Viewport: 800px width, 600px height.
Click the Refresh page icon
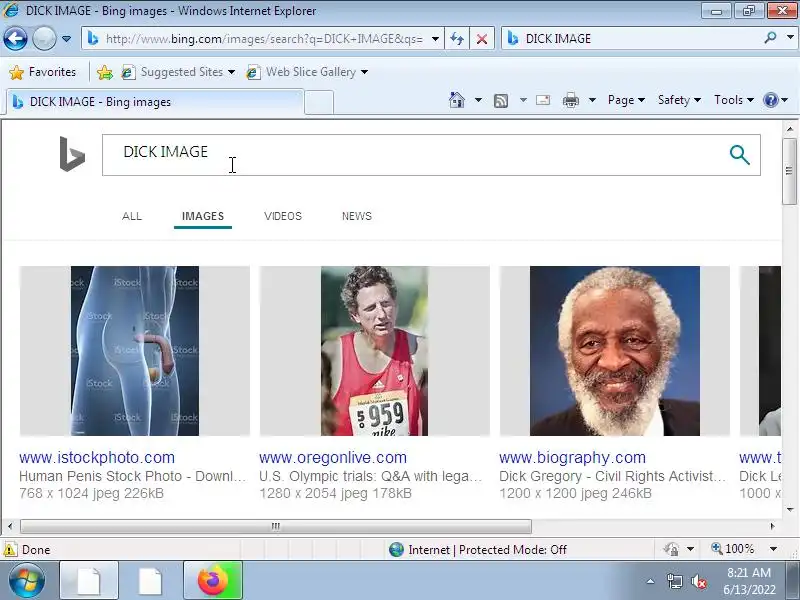click(457, 39)
